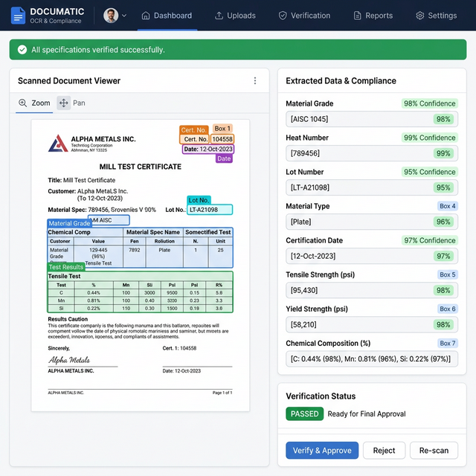Click the PASSED status badge
476x476 pixels.
point(304,414)
